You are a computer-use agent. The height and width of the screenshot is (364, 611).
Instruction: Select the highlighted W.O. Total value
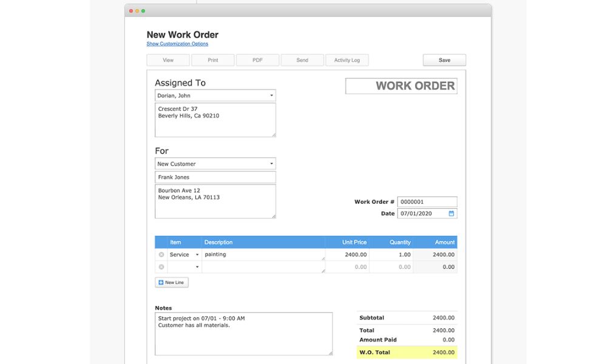click(445, 352)
